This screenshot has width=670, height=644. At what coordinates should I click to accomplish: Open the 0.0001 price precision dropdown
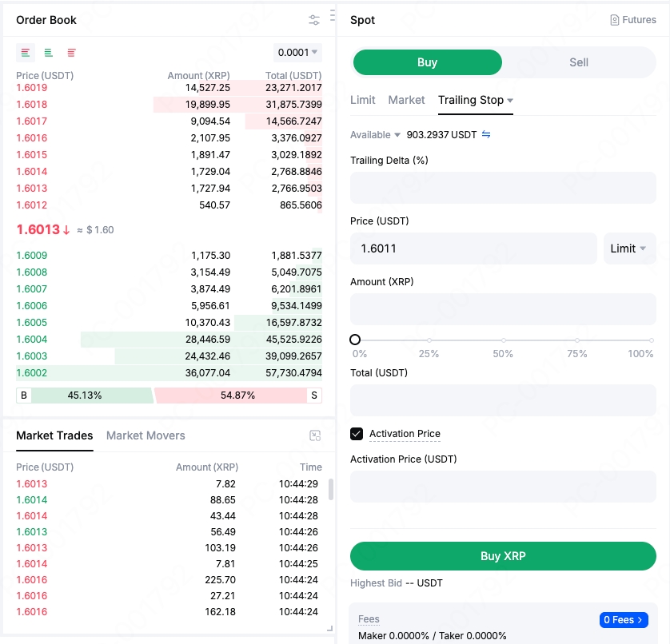297,53
